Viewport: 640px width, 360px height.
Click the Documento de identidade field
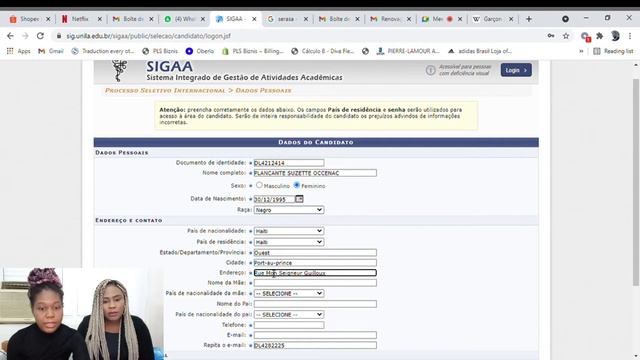289,163
